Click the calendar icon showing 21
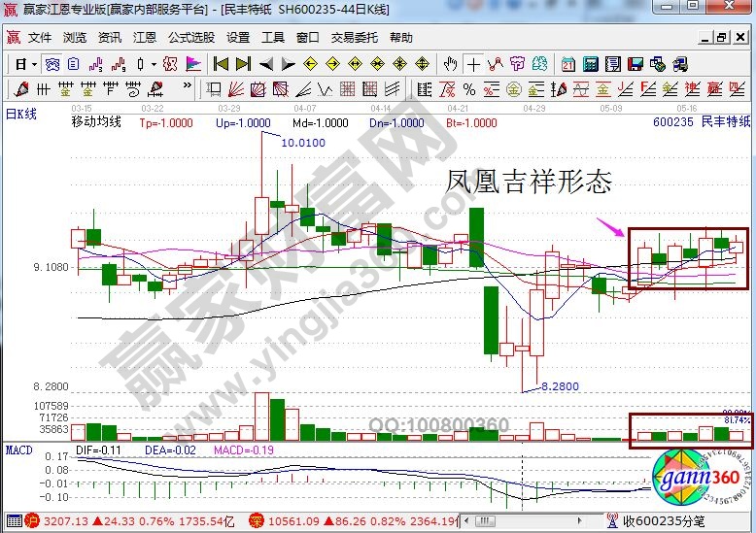The height and width of the screenshot is (533, 756). [567, 64]
